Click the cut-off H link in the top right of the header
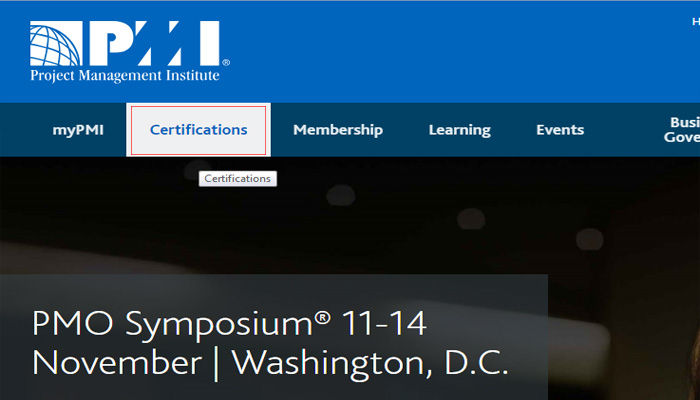Viewport: 700px width, 400px height. [696, 21]
